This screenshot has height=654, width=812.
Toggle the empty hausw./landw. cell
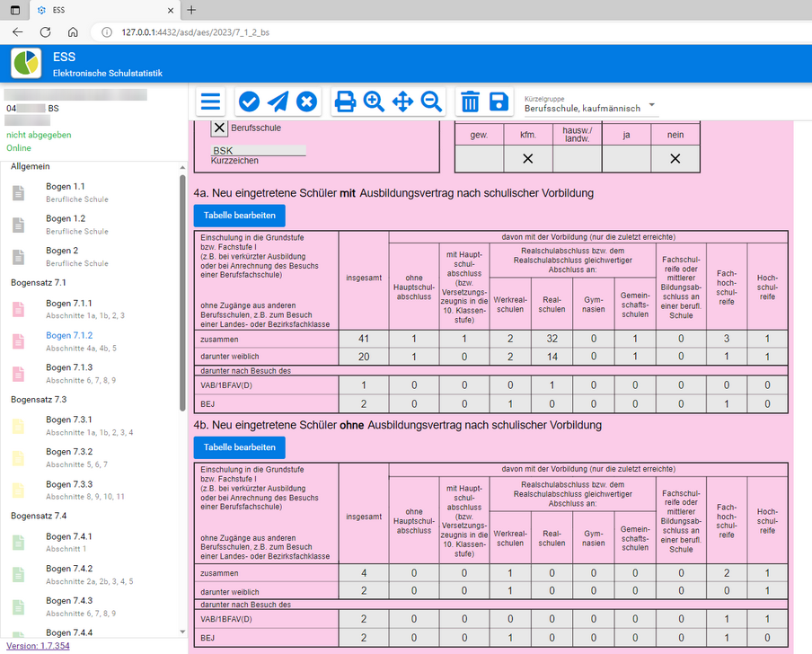[577, 158]
